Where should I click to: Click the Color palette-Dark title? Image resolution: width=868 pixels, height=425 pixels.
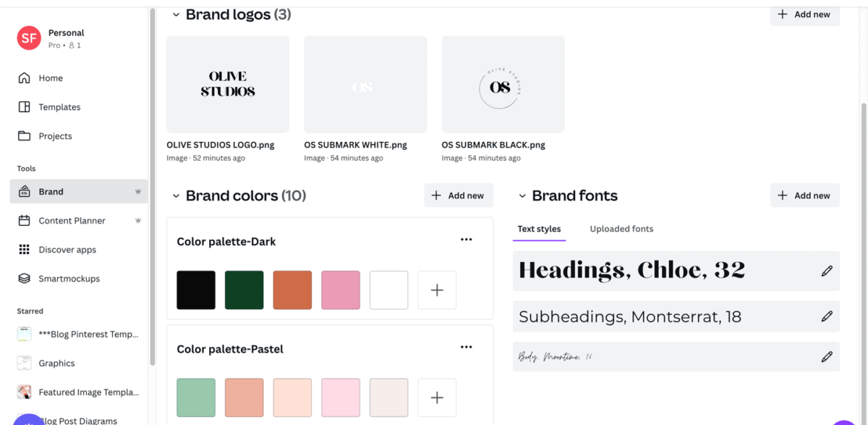[226, 242]
